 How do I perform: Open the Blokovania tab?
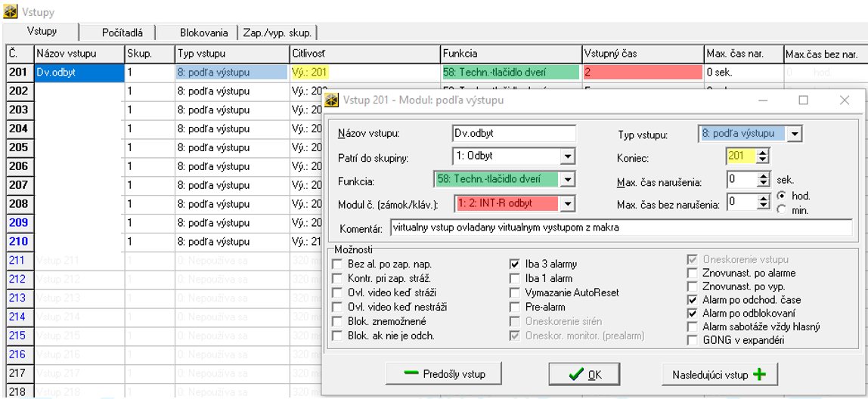[203, 32]
